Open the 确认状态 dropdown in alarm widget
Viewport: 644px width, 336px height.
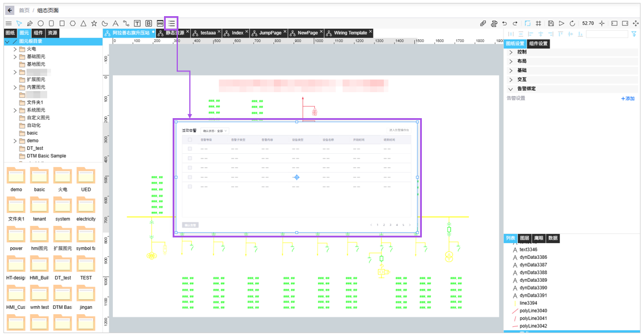(x=215, y=131)
